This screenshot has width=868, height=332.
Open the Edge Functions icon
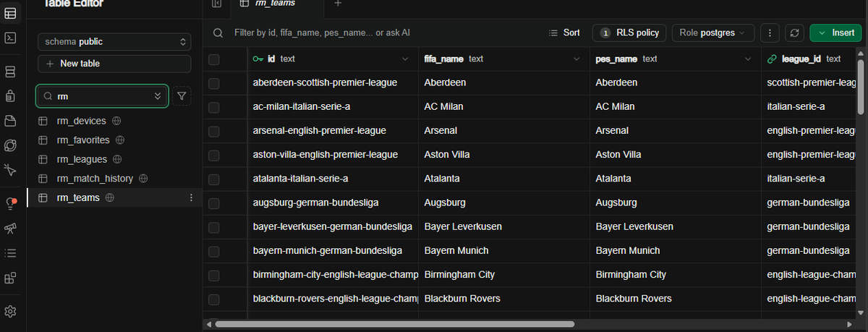[x=10, y=145]
